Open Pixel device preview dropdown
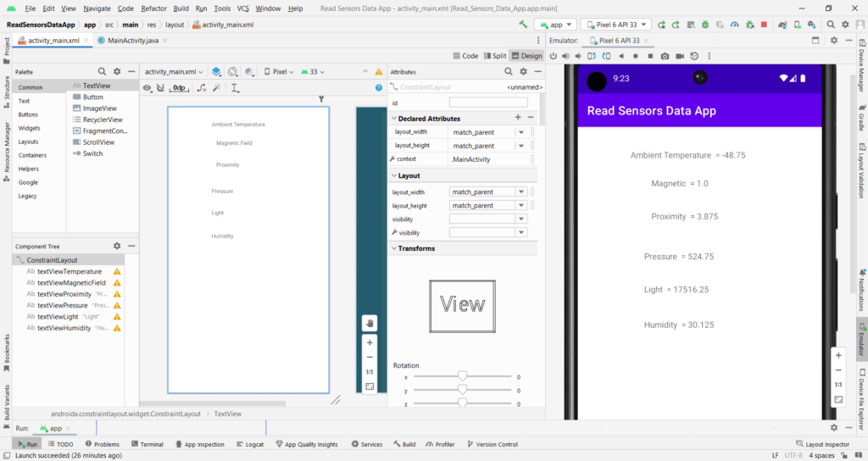This screenshot has height=461, width=868. coord(278,71)
